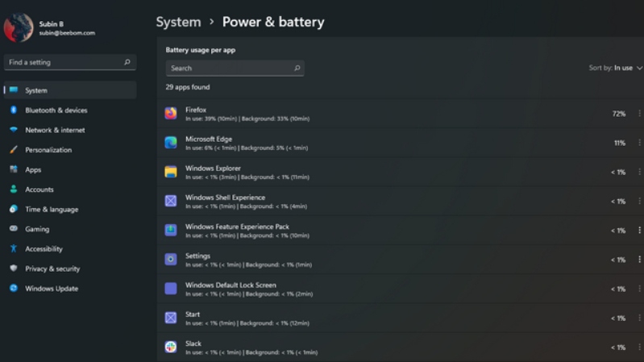Screen dimensions: 644x362
Task: Open Gaming settings
Action: (70, 229)
